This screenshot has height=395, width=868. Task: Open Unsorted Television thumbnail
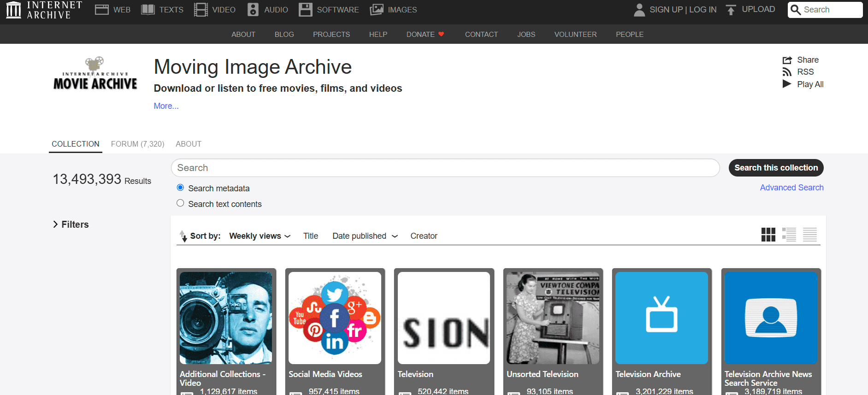tap(553, 318)
